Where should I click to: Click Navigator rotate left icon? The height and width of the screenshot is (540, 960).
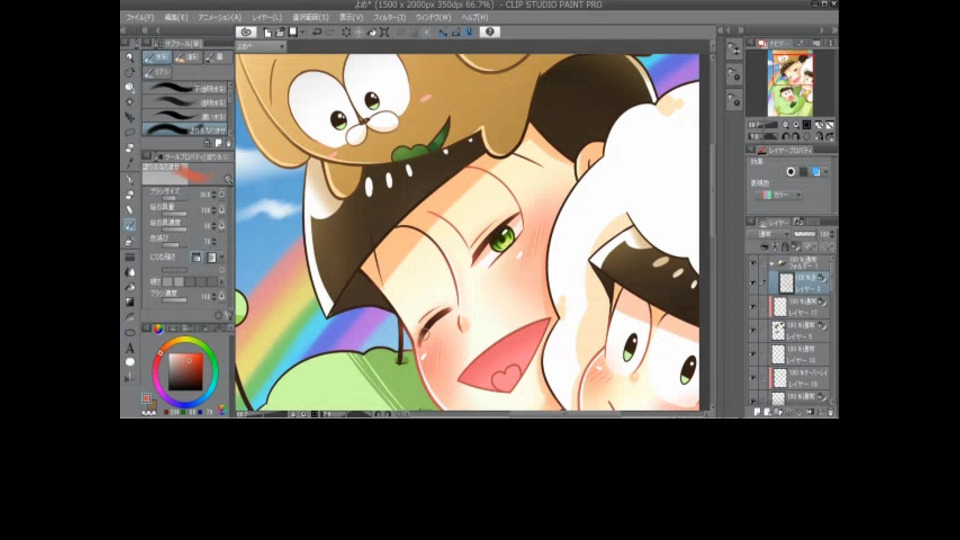[x=786, y=136]
